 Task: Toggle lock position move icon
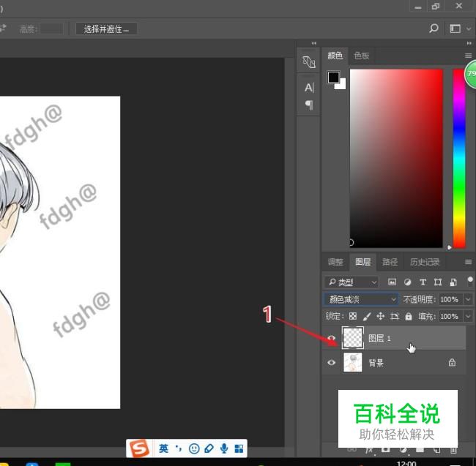click(x=380, y=316)
